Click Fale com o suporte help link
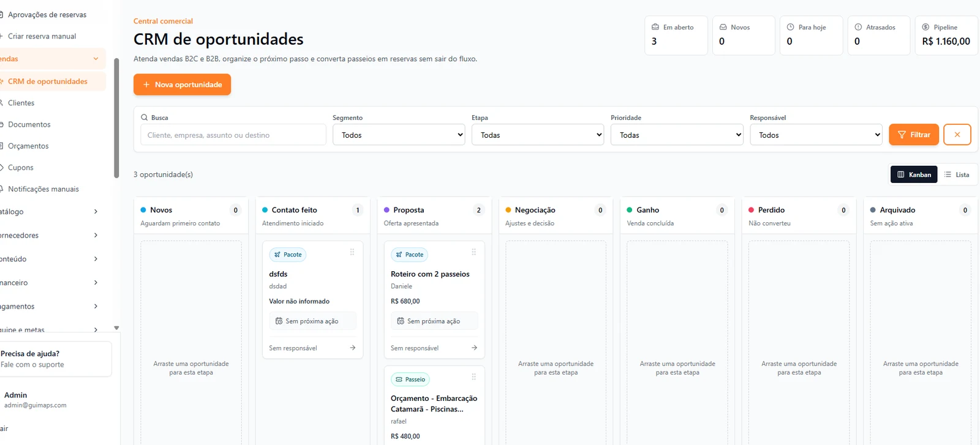This screenshot has height=445, width=980. pyautogui.click(x=32, y=365)
